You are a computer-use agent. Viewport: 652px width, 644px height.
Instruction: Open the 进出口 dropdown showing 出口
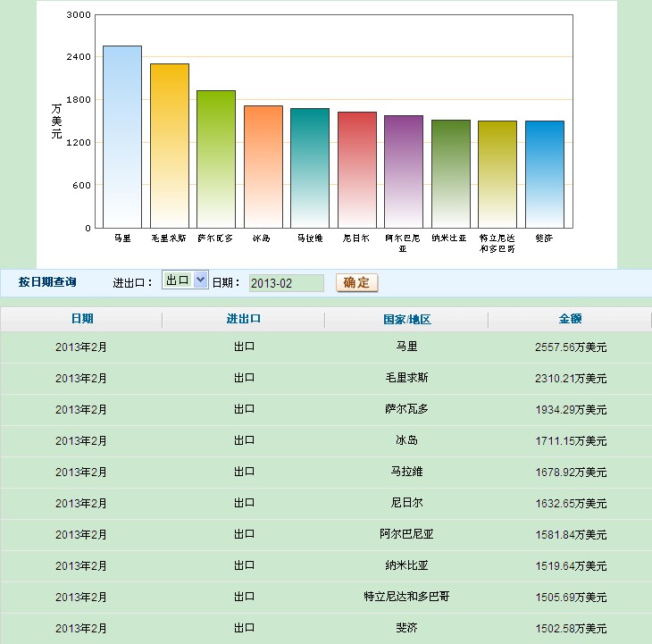185,280
